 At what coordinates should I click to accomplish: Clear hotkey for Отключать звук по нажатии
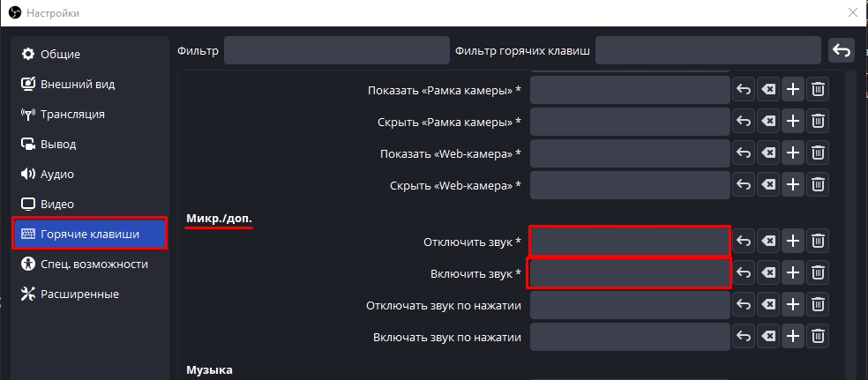(x=767, y=304)
